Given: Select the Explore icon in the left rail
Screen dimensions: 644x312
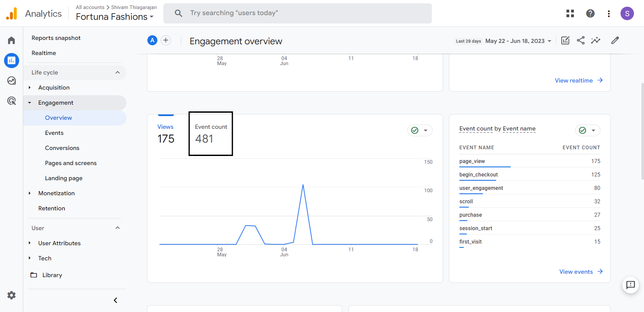Looking at the screenshot, I should (x=11, y=81).
